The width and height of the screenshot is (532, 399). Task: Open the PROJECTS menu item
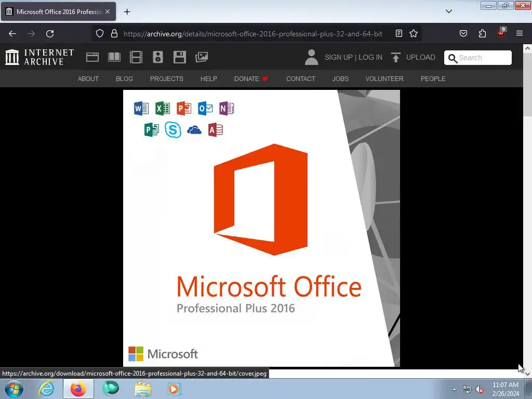pos(167,79)
